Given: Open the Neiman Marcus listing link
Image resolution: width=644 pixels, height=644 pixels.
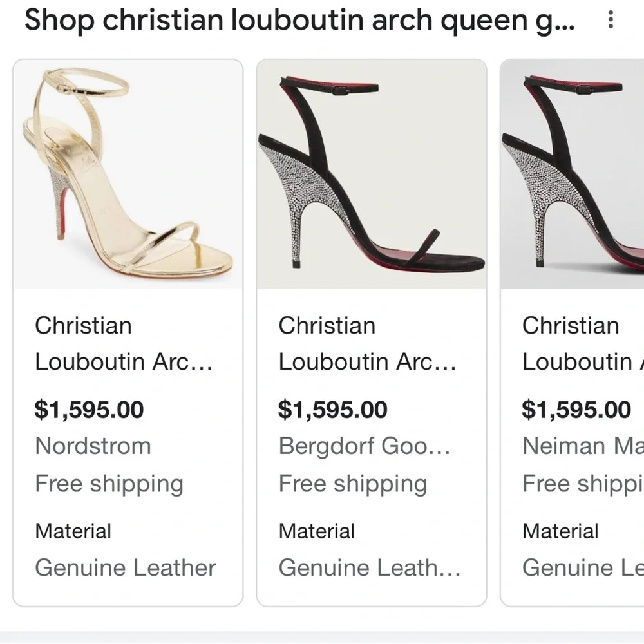Looking at the screenshot, I should [580, 446].
